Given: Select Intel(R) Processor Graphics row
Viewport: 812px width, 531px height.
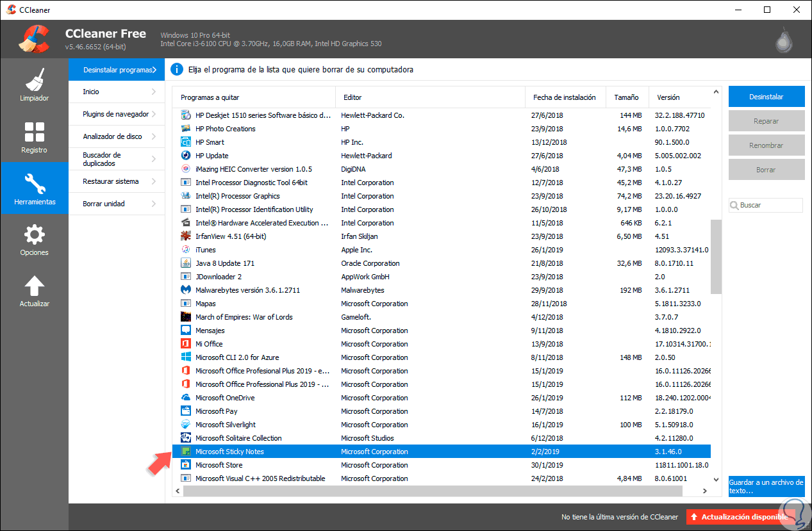Looking at the screenshot, I should (442, 196).
